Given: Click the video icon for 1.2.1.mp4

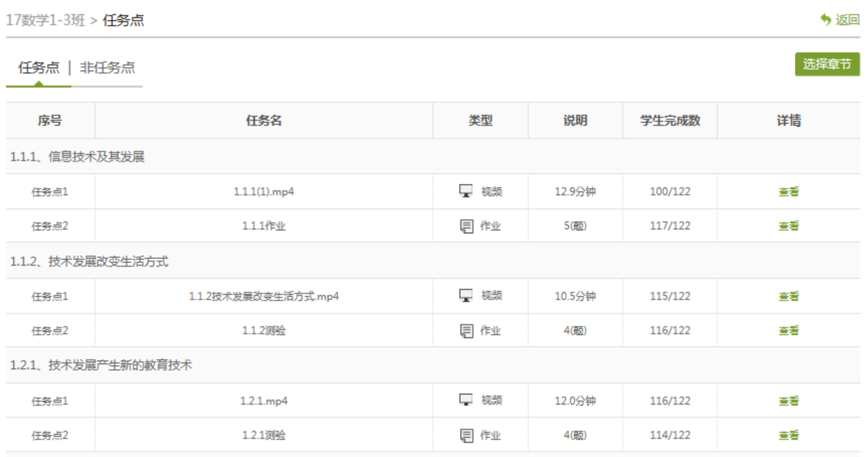Looking at the screenshot, I should coord(466,400).
